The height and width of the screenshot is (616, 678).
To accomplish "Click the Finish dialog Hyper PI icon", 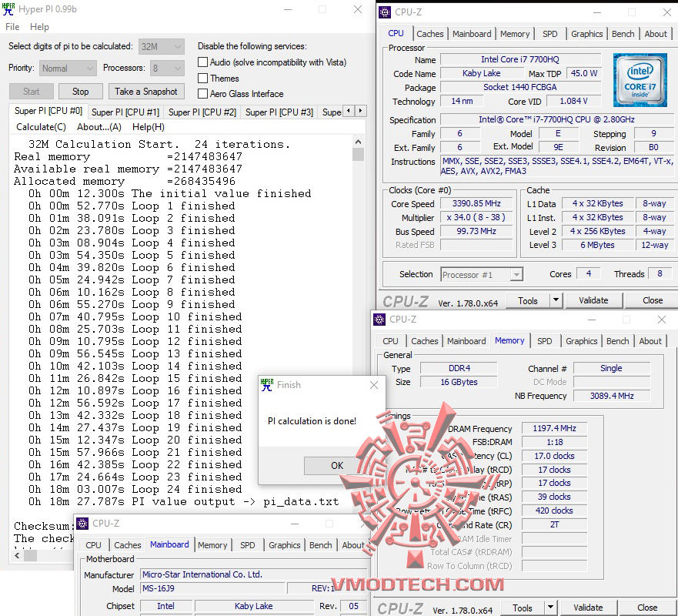I will pyautogui.click(x=267, y=384).
